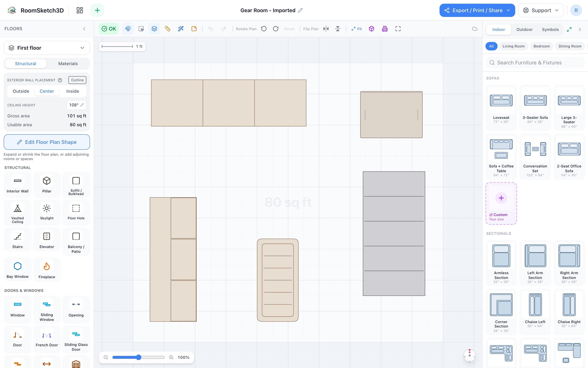Switch to the Indoor tab

coord(498,29)
